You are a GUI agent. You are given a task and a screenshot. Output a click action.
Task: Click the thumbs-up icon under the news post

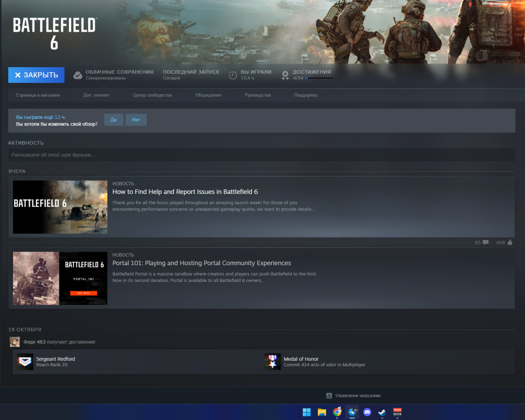pyautogui.click(x=510, y=243)
